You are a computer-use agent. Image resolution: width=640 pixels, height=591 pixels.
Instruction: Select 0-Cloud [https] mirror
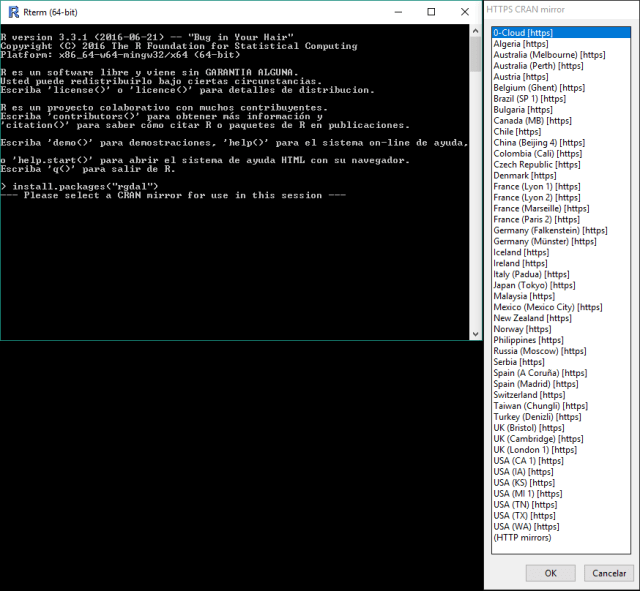(x=523, y=33)
